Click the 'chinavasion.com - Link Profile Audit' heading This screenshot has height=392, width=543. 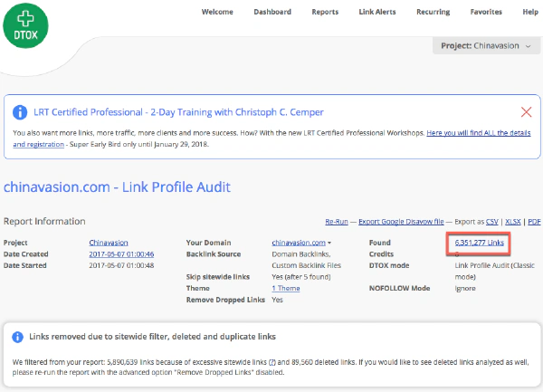click(117, 187)
